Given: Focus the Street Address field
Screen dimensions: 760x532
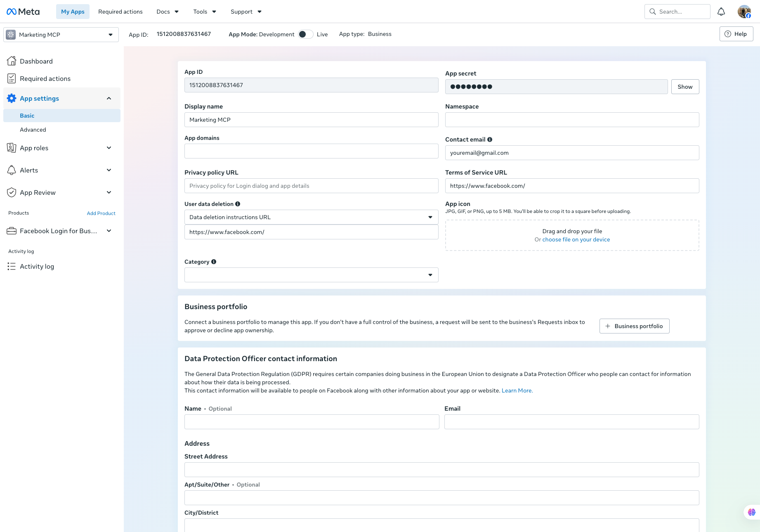Looking at the screenshot, I should coord(442,470).
